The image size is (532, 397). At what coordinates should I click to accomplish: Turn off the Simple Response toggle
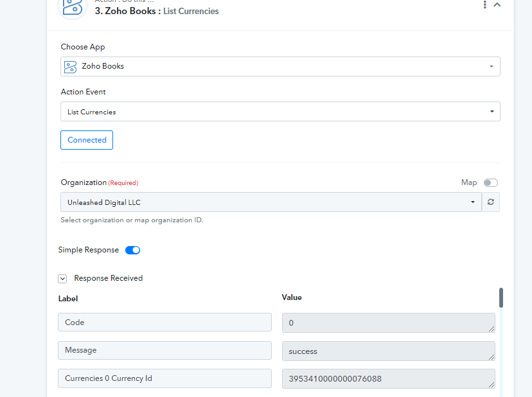pos(132,250)
